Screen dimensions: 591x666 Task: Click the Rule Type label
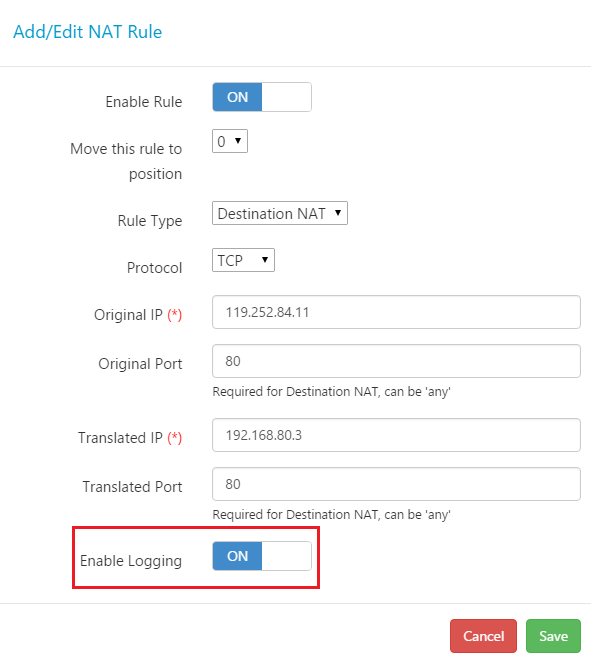[x=150, y=221]
